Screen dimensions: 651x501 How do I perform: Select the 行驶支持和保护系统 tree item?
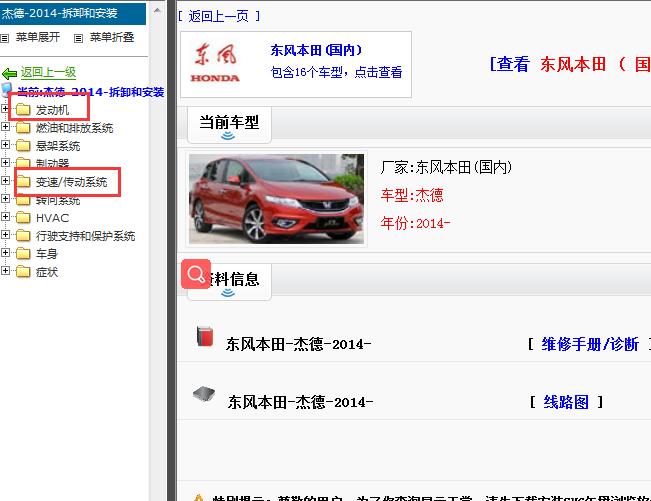point(86,236)
